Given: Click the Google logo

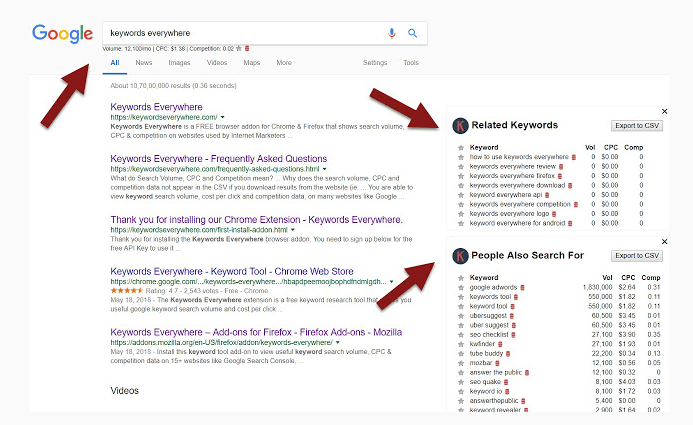Looking at the screenshot, I should click(x=62, y=34).
